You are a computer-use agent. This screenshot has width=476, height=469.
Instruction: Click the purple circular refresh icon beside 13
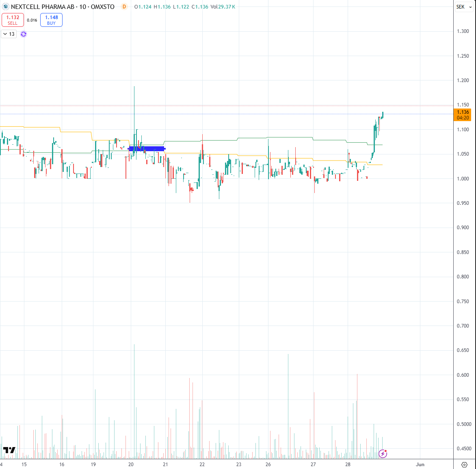(x=24, y=34)
